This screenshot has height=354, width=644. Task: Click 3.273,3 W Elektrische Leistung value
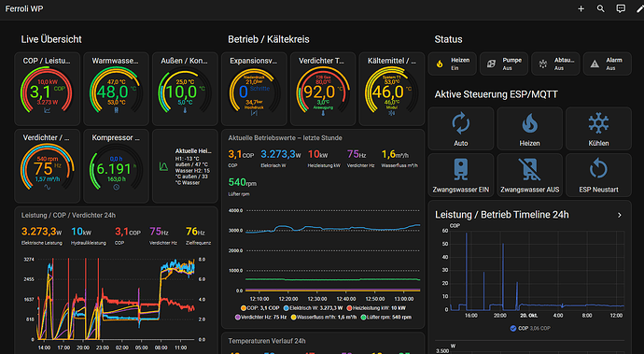point(41,232)
